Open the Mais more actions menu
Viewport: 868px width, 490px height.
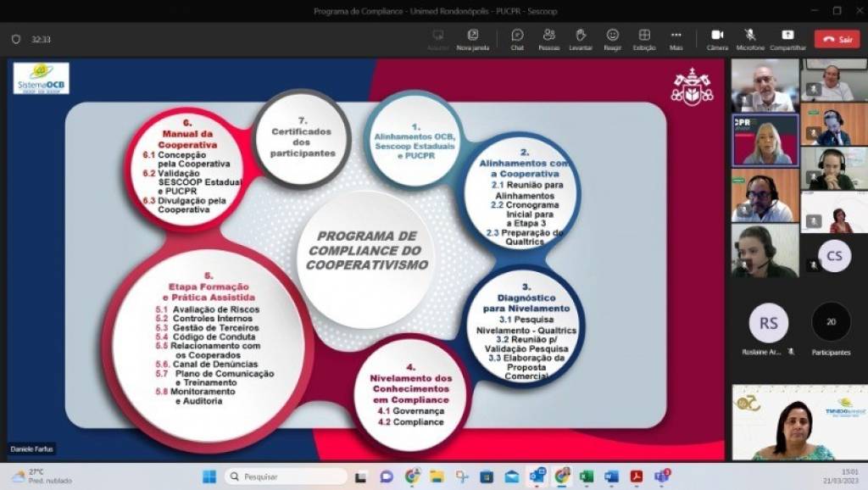(676, 39)
